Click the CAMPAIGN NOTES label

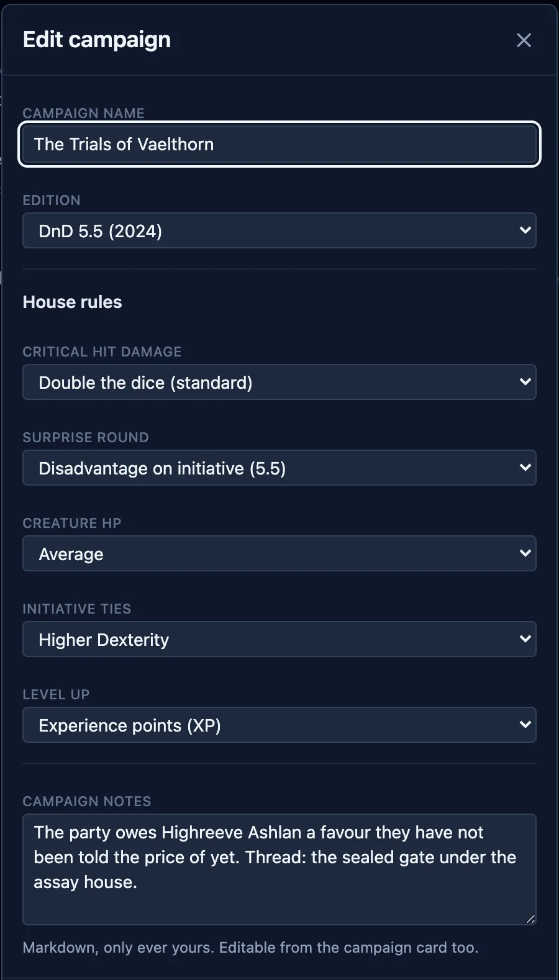click(x=87, y=801)
